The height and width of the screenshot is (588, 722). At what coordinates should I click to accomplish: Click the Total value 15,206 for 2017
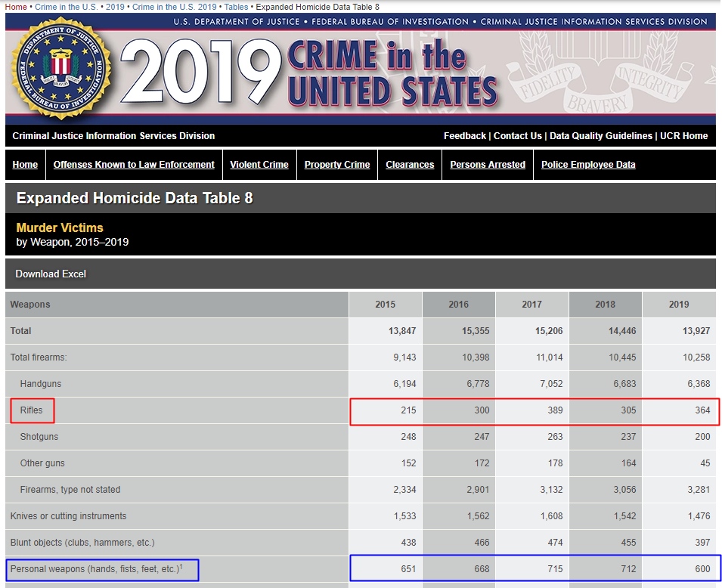coord(549,330)
